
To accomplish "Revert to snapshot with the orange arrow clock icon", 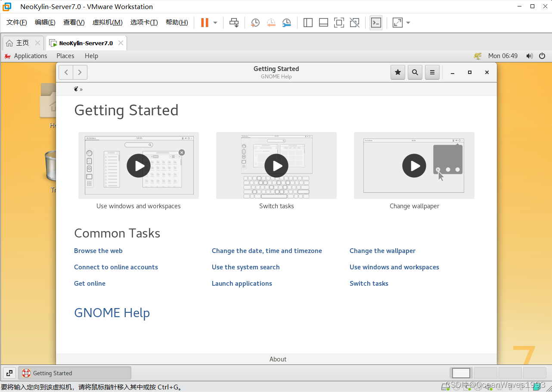I will pos(271,23).
